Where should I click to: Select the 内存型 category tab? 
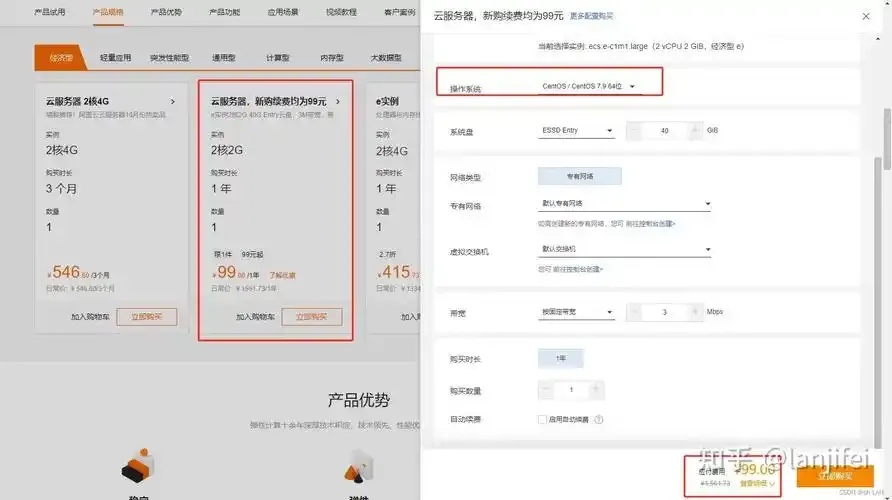click(332, 58)
